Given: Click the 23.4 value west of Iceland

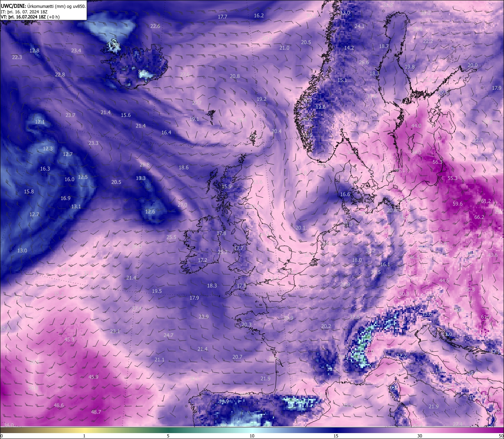Looking at the screenshot, I should (76, 50).
